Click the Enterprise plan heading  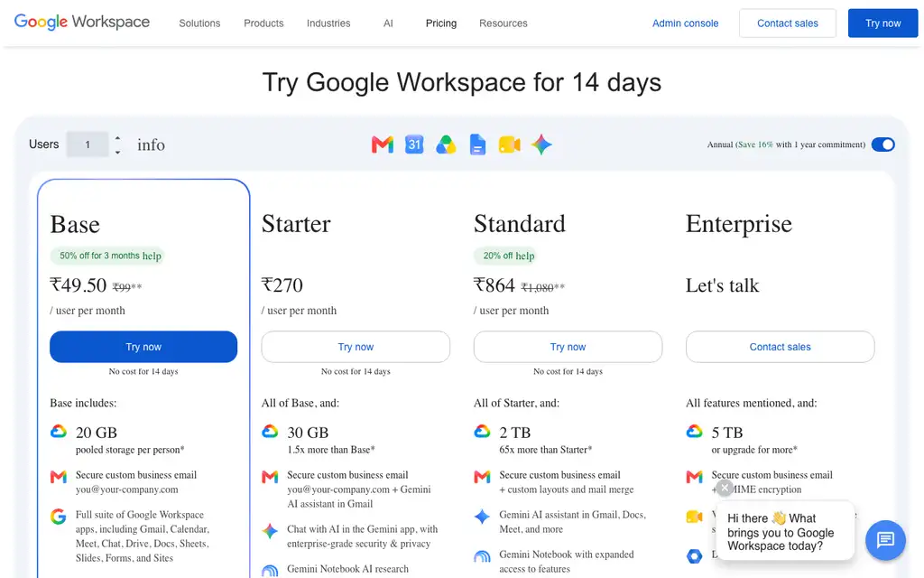pos(738,224)
